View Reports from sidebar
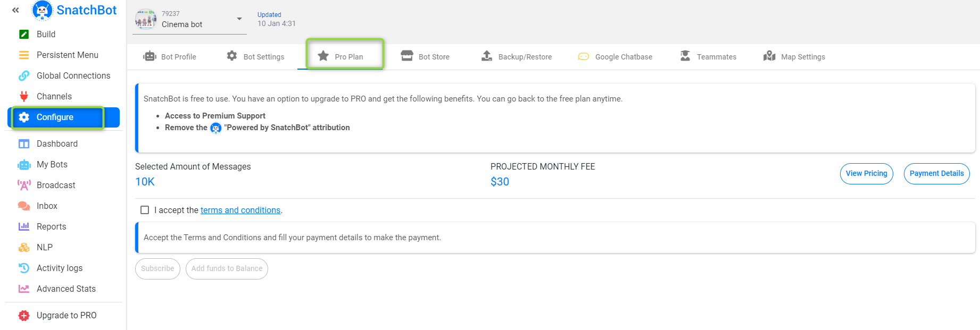Screen dimensions: 980x330 pyautogui.click(x=64, y=226)
